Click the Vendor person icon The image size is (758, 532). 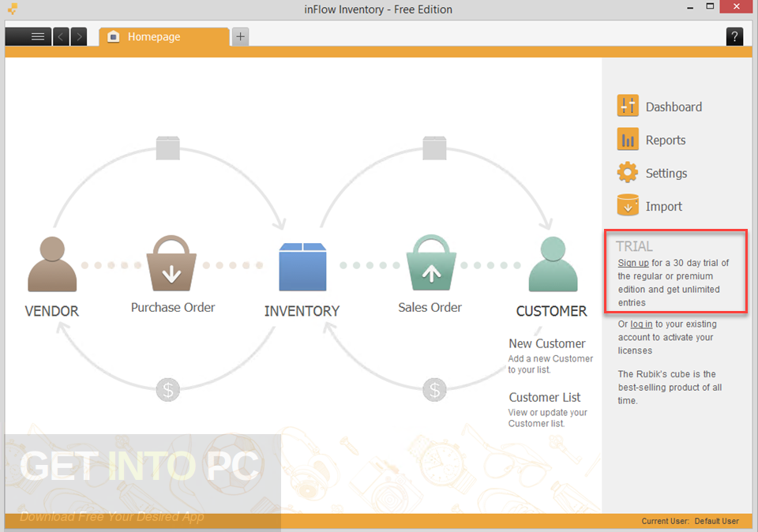tap(52, 264)
